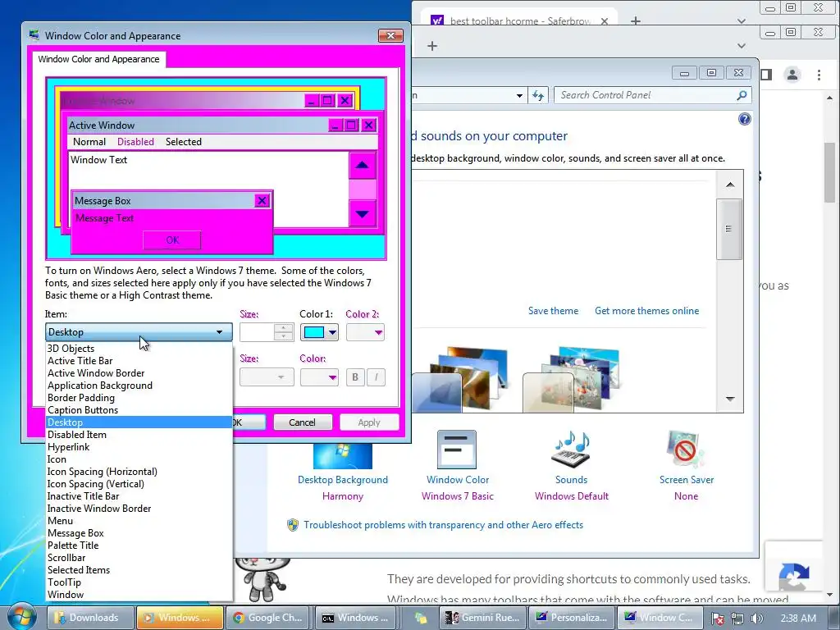Click the theme list scrollbar thumb

pyautogui.click(x=728, y=229)
